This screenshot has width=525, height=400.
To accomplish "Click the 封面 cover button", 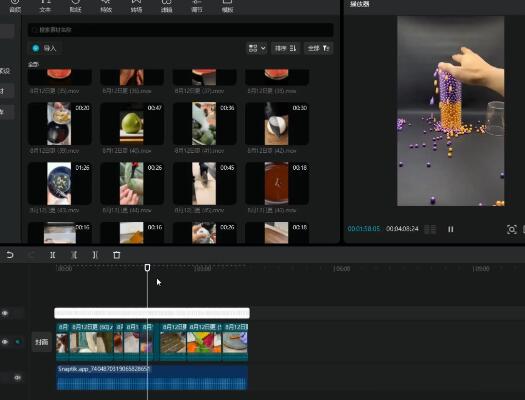I will tap(42, 342).
